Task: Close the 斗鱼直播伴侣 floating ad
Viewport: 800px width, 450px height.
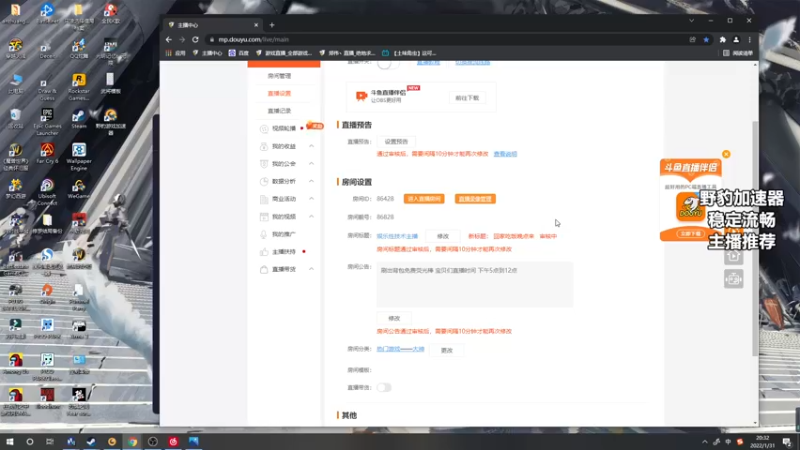Action: click(x=726, y=154)
